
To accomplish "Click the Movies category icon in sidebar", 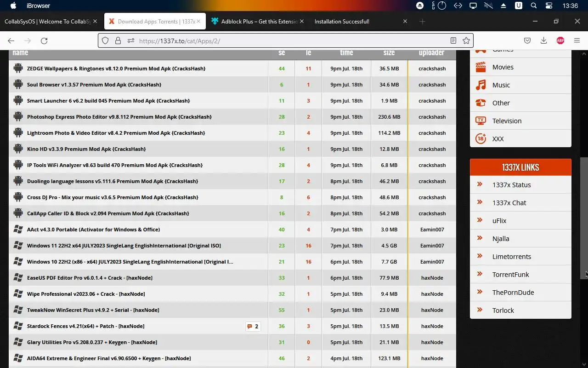I will [x=481, y=67].
